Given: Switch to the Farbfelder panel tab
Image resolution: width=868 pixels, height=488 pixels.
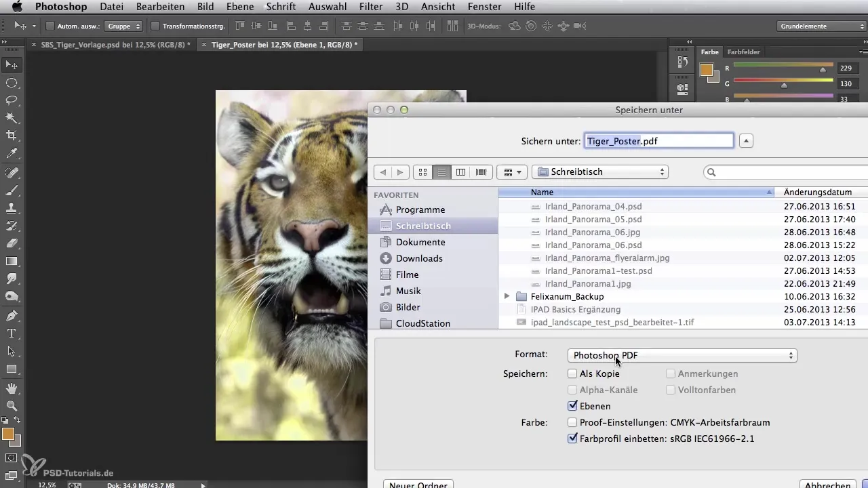Looking at the screenshot, I should point(743,52).
